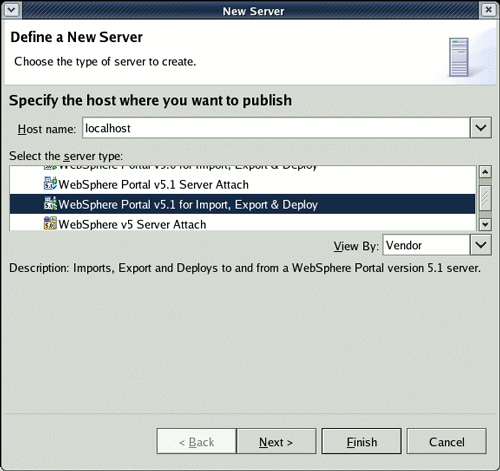Screen dimensions: 500x471
Task: Click the Description text about WebSphere Portal 5.1
Action: 245,268
